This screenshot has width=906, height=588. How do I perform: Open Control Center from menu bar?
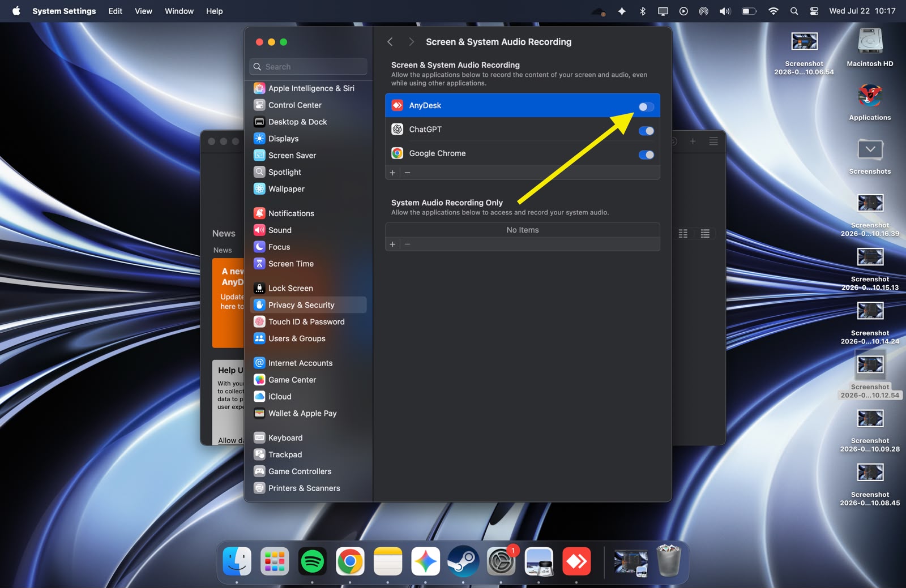(814, 11)
